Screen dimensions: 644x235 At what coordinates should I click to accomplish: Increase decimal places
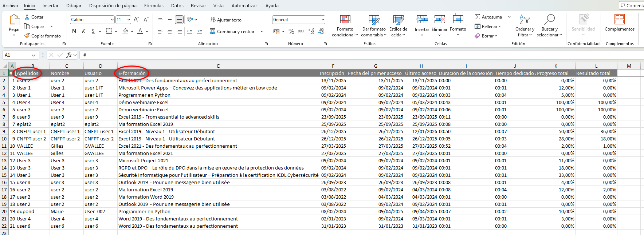pos(311,32)
